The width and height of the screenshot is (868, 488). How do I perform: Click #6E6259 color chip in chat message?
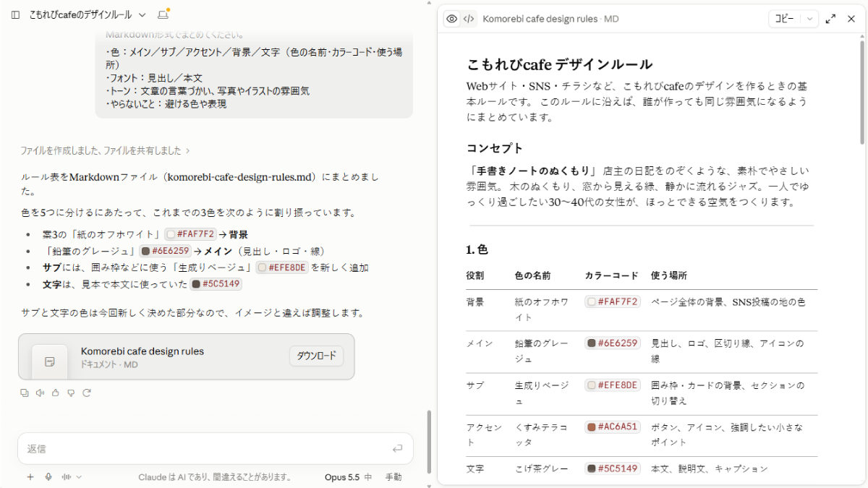click(x=165, y=251)
